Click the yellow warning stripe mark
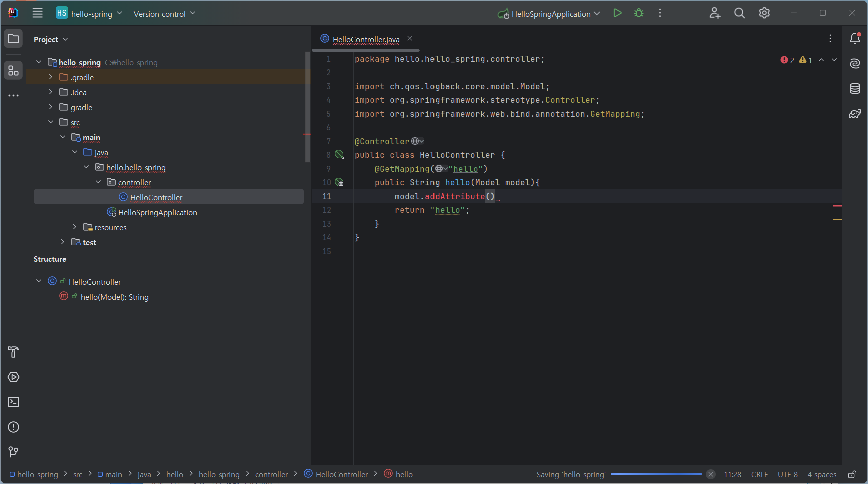Image resolution: width=868 pixels, height=484 pixels. (837, 219)
